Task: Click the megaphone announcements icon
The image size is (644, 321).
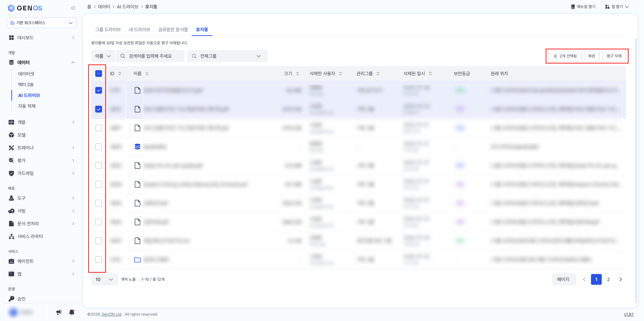Action: [59, 312]
